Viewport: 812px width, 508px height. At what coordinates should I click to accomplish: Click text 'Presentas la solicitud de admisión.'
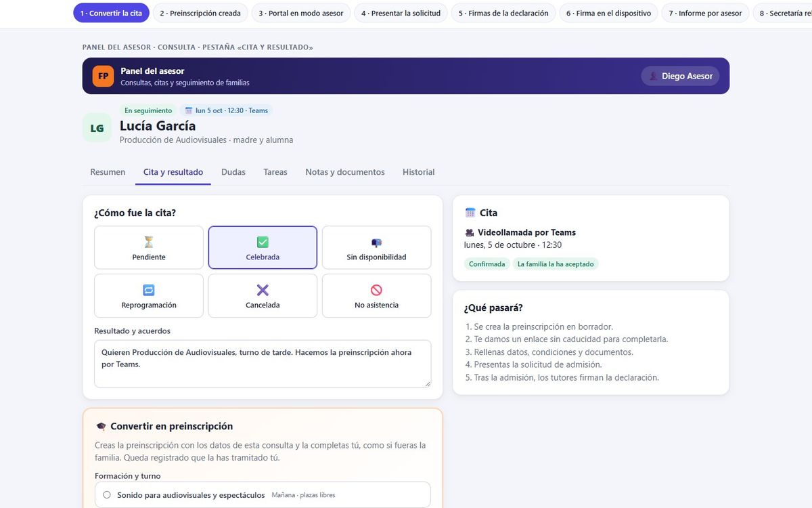click(538, 364)
